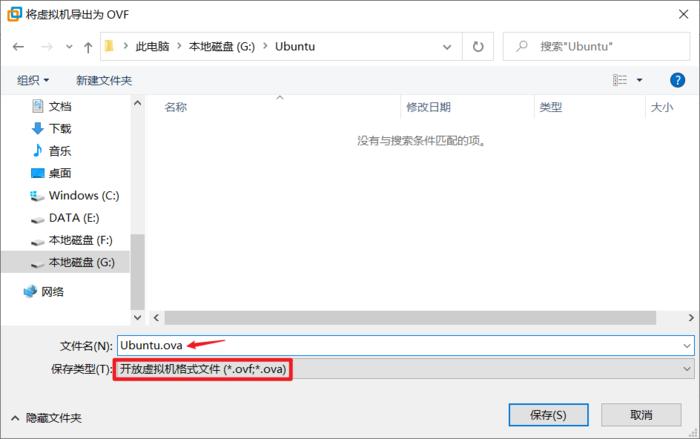Screen dimensions: 700x439
Task: Open view options dropdown arrow
Action: (x=639, y=80)
